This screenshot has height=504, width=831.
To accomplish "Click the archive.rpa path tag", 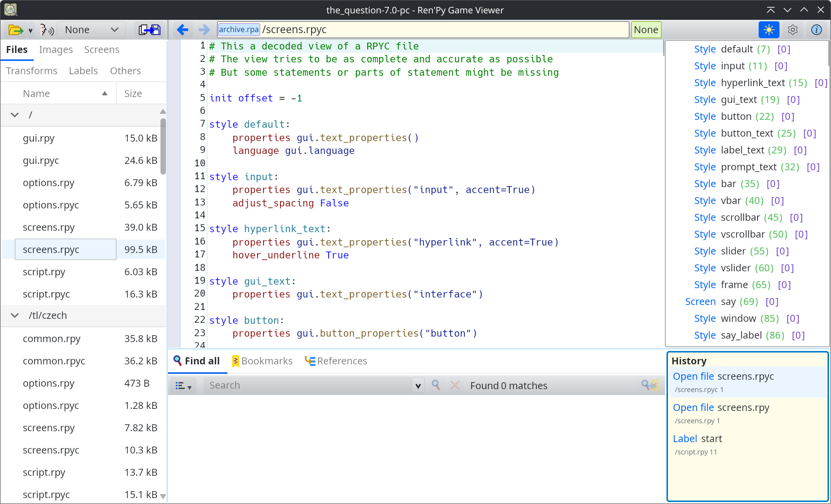I will pos(239,30).
